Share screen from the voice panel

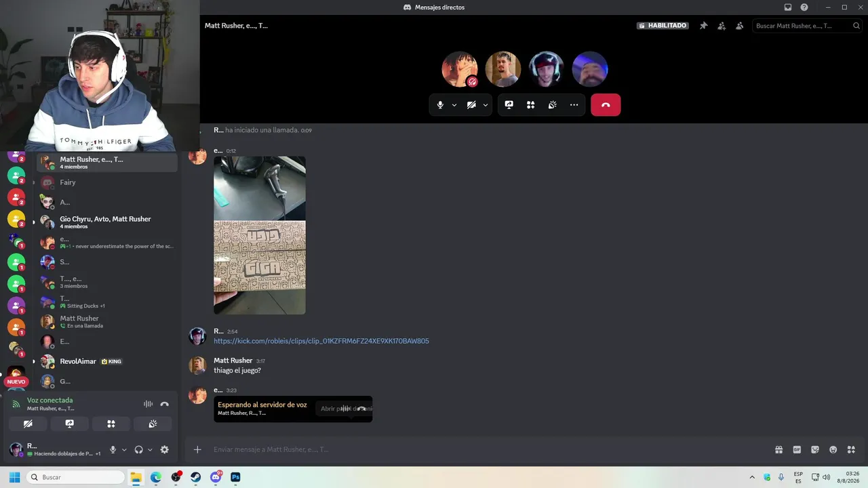point(69,424)
